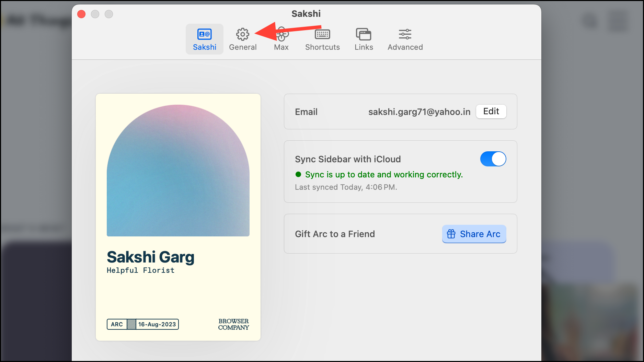Click the Share Arc button
Screen dimensions: 644x362
[474, 234]
